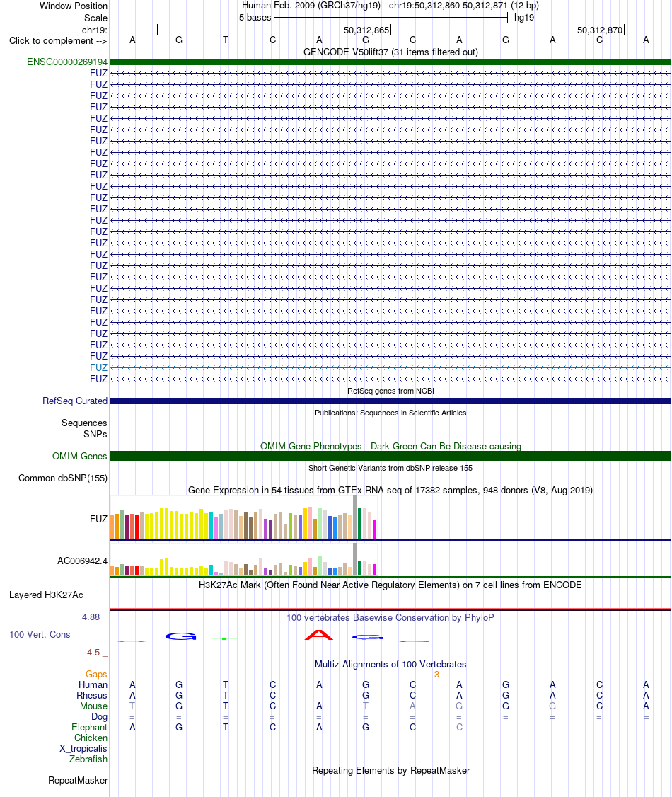This screenshot has width=672, height=797.
Task: Click the 'chr19:' base position label
Action: coord(95,30)
